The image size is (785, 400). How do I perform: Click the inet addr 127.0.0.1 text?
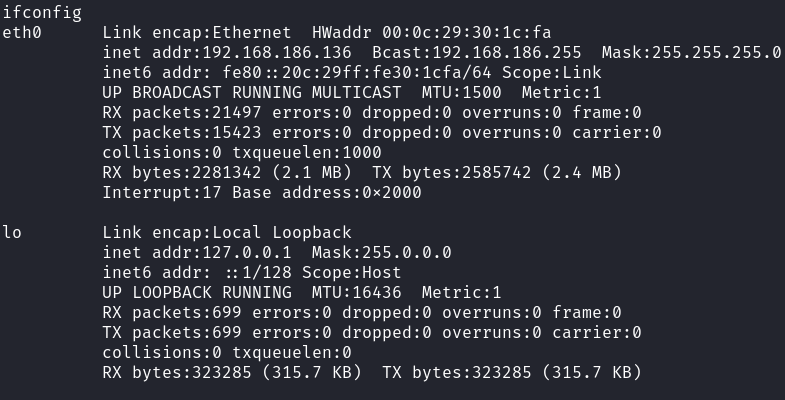197,253
